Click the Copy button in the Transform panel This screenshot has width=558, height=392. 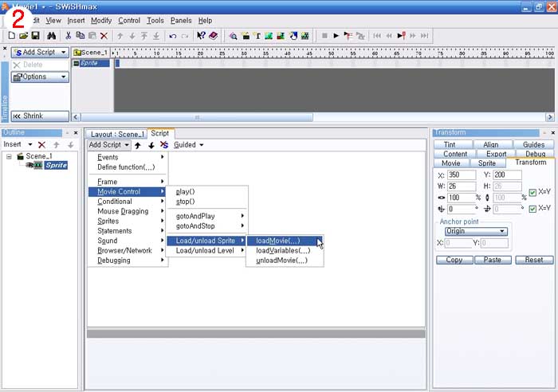point(454,260)
